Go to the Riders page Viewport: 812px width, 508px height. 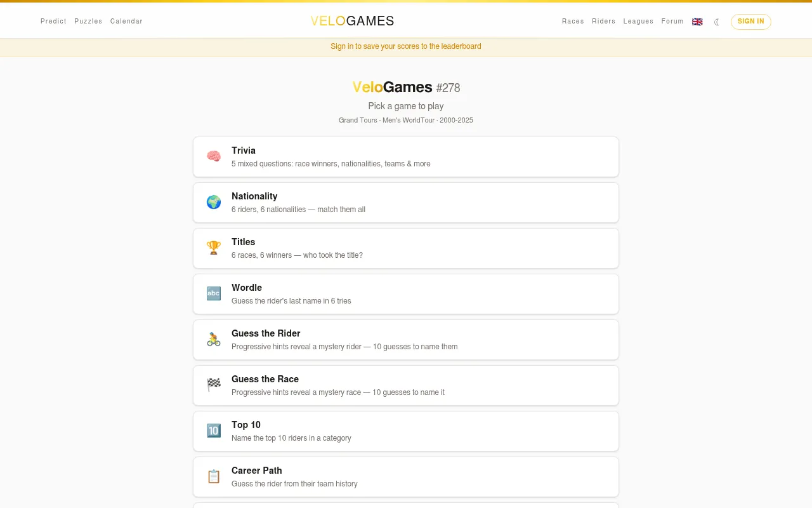coord(603,22)
